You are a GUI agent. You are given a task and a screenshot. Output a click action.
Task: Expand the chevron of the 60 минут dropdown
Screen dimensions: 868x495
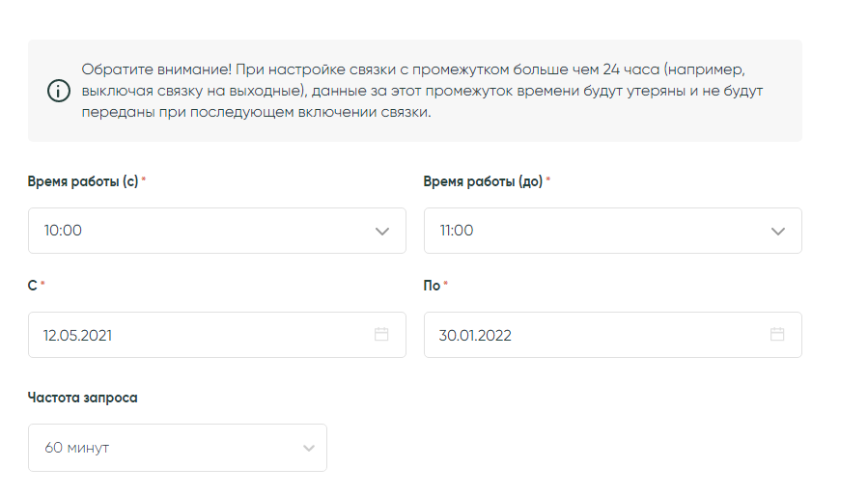click(x=309, y=449)
